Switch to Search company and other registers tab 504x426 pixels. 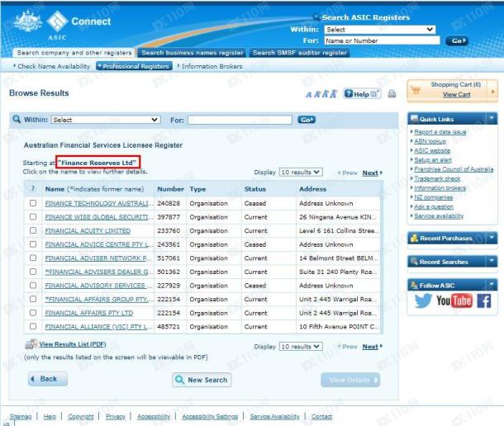(74, 53)
